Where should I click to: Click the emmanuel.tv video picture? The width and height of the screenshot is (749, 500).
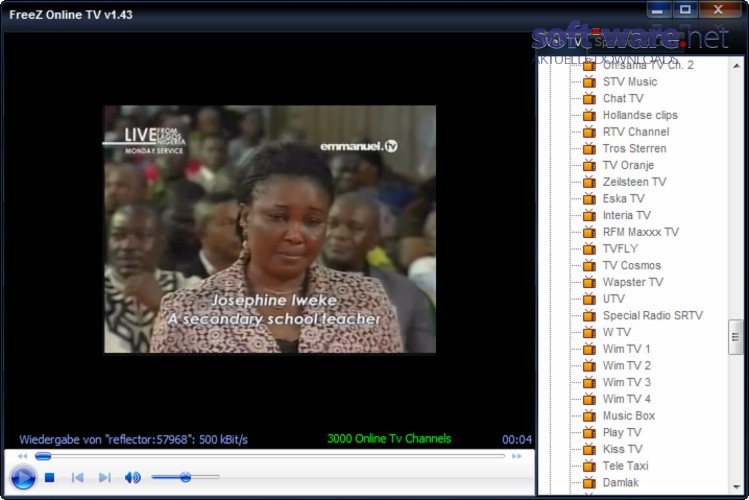coord(270,229)
